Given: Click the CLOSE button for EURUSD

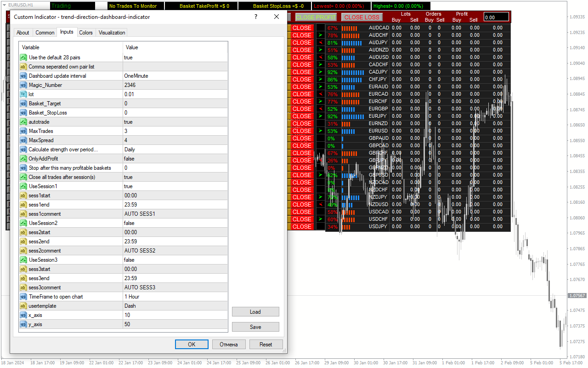Looking at the screenshot, I should click(302, 131).
